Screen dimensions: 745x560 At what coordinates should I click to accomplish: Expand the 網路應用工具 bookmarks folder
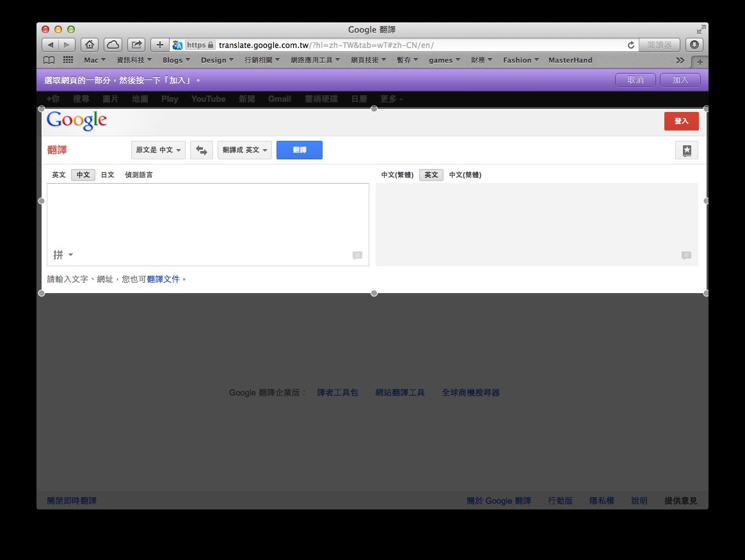tap(316, 60)
